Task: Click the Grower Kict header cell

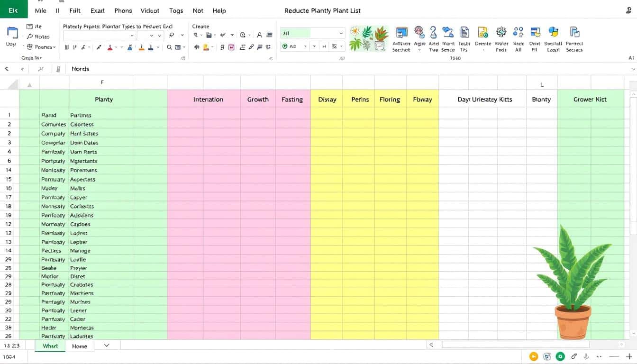Action: 590,100
